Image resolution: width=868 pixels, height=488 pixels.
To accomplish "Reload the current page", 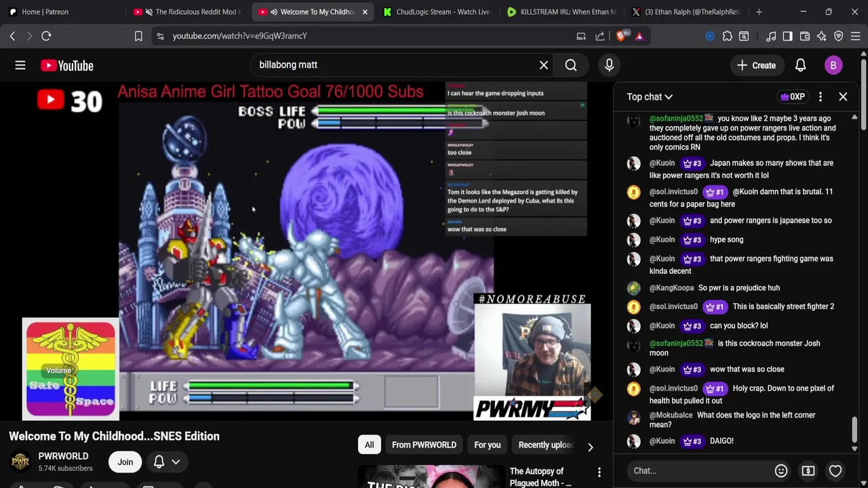I will (46, 36).
